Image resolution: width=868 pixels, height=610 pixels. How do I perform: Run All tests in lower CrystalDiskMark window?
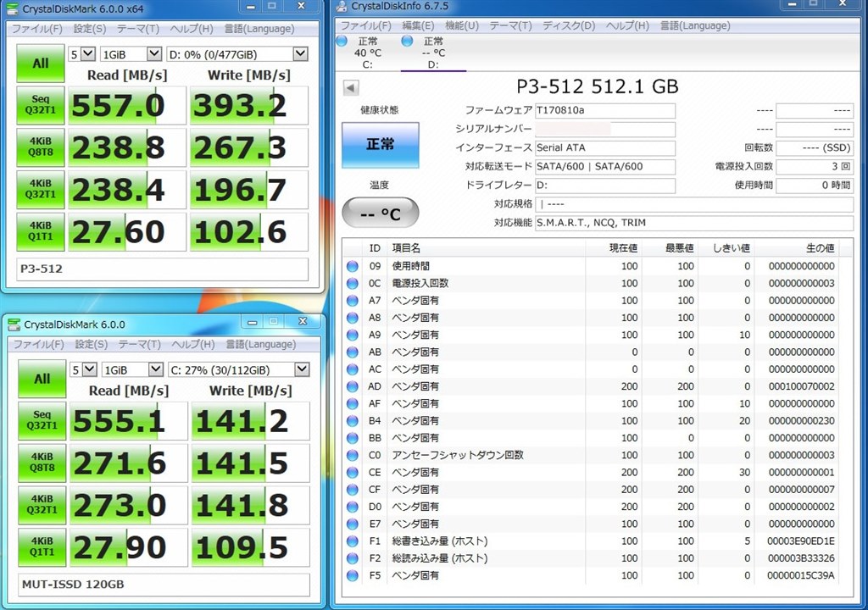point(42,379)
